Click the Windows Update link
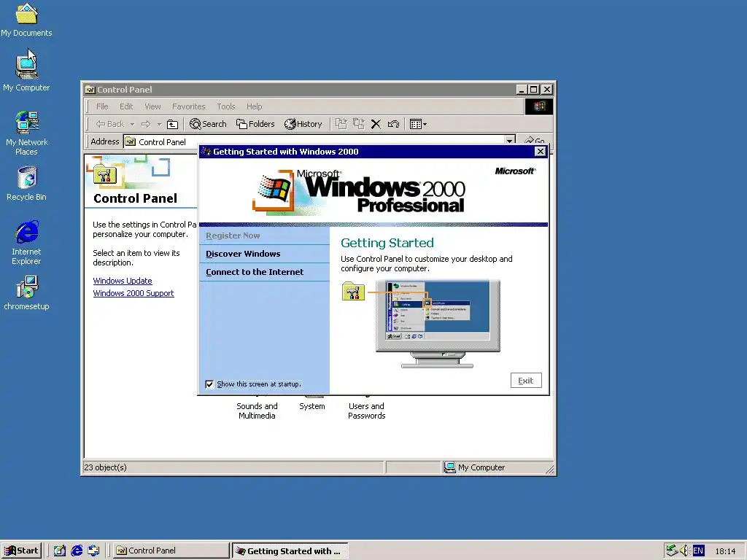Image resolution: width=747 pixels, height=560 pixels. [x=123, y=281]
